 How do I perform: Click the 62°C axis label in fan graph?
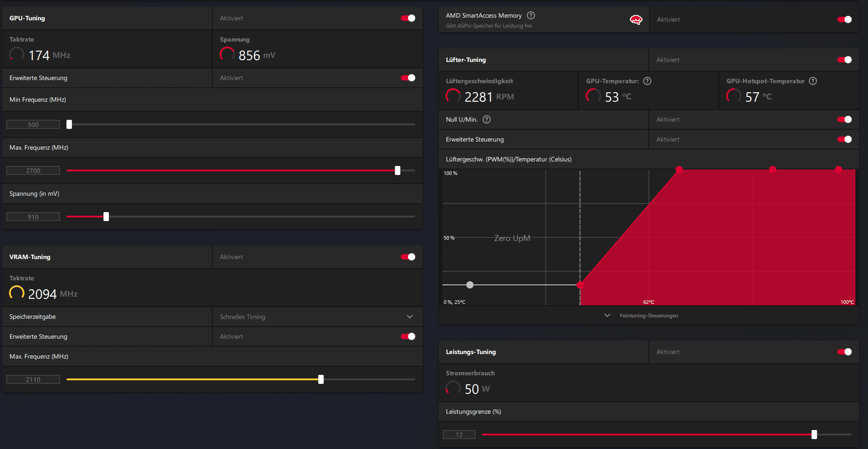(x=649, y=302)
